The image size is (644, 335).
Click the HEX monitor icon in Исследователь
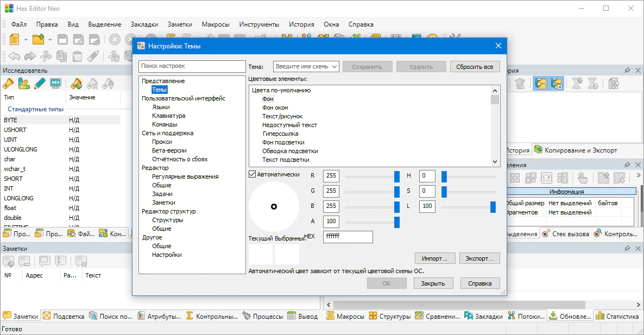(x=55, y=83)
